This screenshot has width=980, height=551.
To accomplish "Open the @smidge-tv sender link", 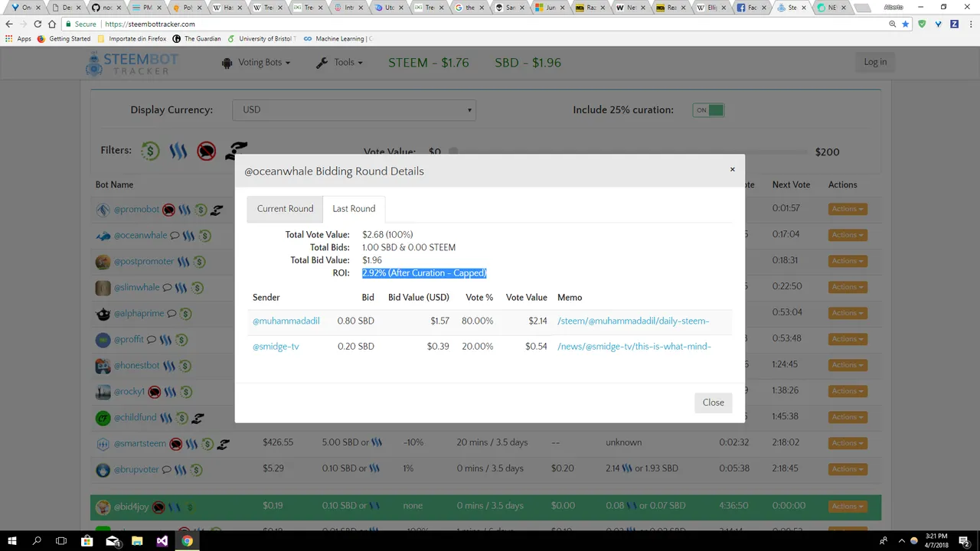I will click(x=276, y=347).
